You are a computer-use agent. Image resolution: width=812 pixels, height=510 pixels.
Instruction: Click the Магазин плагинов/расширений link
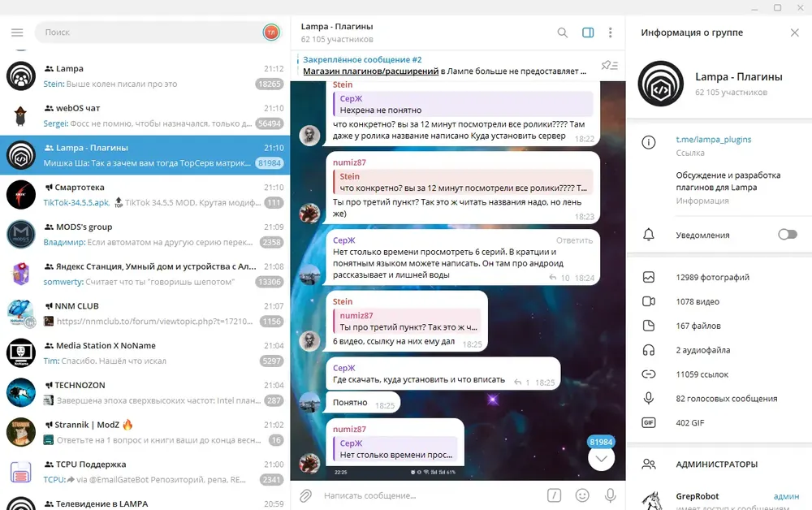371,71
